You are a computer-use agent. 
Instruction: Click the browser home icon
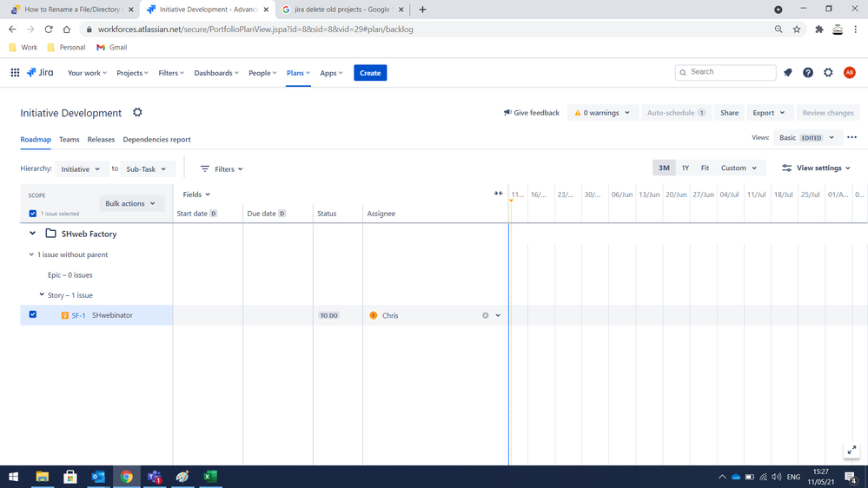[x=66, y=30]
